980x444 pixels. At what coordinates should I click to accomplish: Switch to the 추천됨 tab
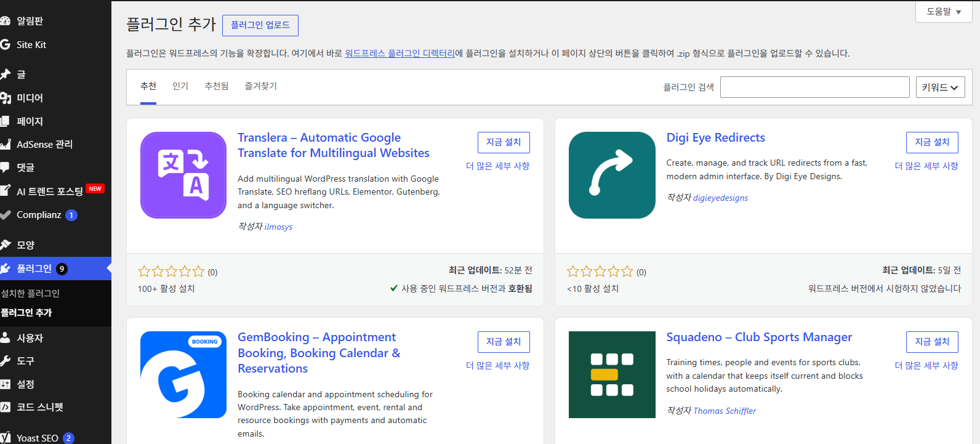pyautogui.click(x=217, y=86)
